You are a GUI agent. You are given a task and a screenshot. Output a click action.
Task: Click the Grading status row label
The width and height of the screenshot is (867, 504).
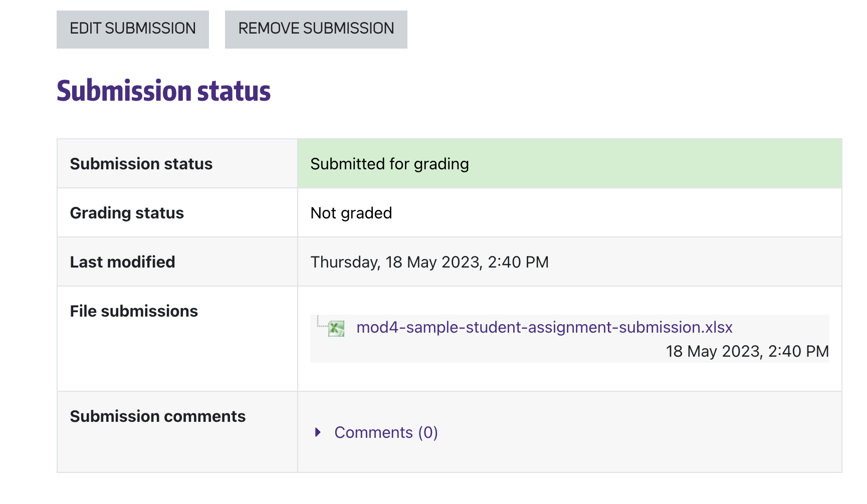tap(127, 213)
